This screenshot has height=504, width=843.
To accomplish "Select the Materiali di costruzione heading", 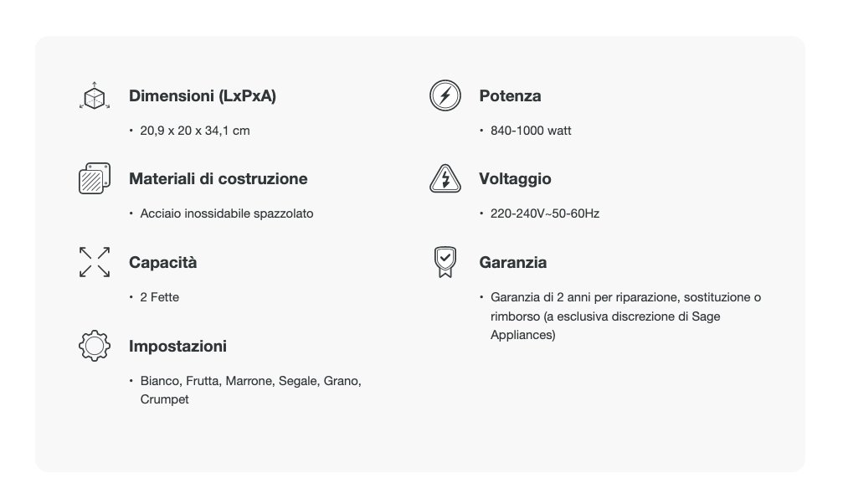I will click(x=218, y=179).
